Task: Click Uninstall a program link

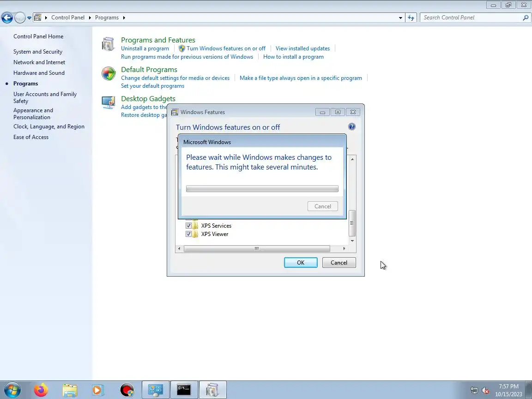Action: pyautogui.click(x=145, y=48)
